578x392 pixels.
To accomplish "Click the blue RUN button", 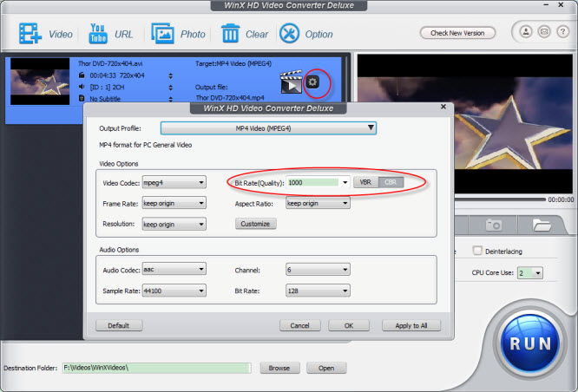I will 529,343.
